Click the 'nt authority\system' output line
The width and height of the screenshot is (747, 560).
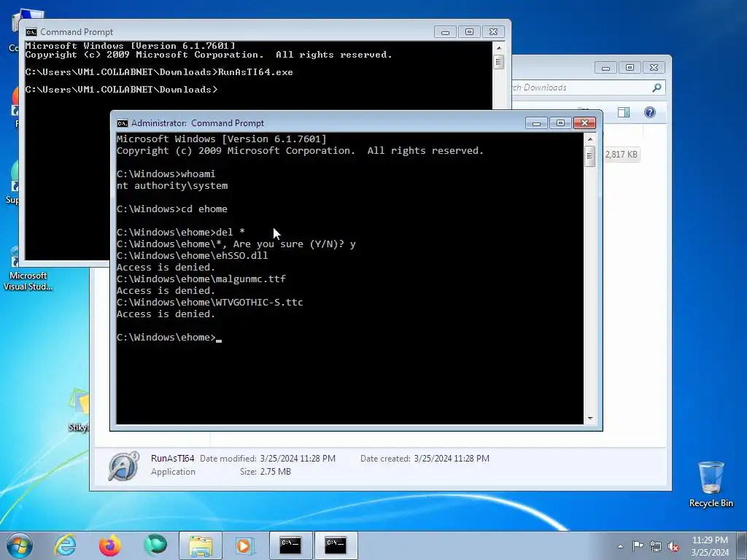click(x=172, y=186)
